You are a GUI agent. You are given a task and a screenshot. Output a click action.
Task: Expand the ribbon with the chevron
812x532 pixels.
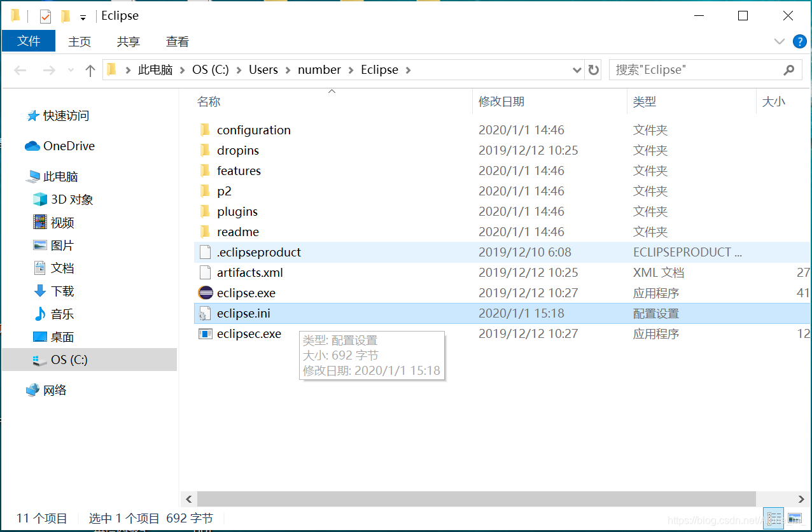click(780, 41)
